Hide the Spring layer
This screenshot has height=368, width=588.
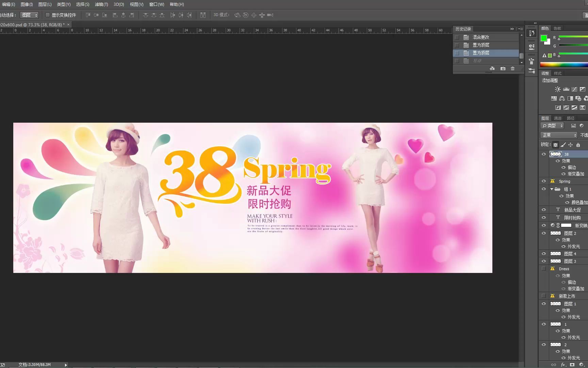tap(544, 181)
